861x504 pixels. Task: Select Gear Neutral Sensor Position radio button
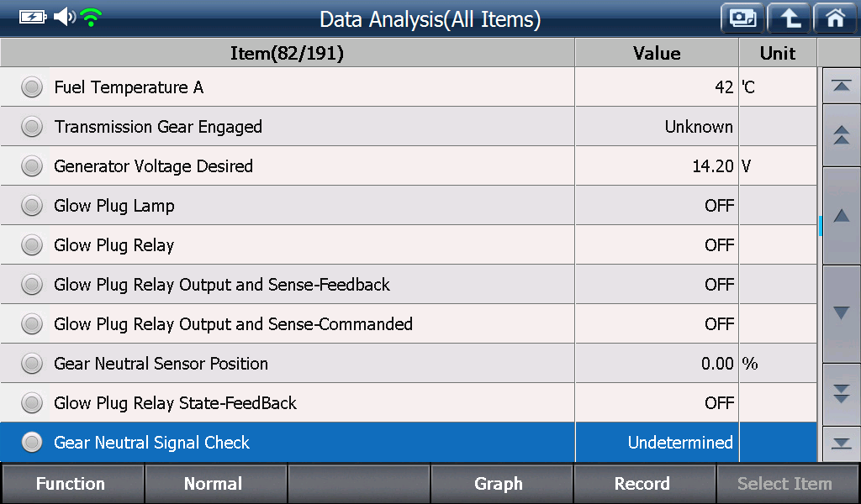click(32, 364)
